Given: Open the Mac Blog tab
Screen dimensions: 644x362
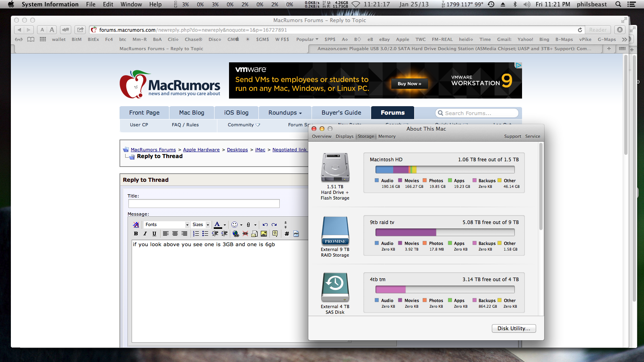Looking at the screenshot, I should coord(192,113).
